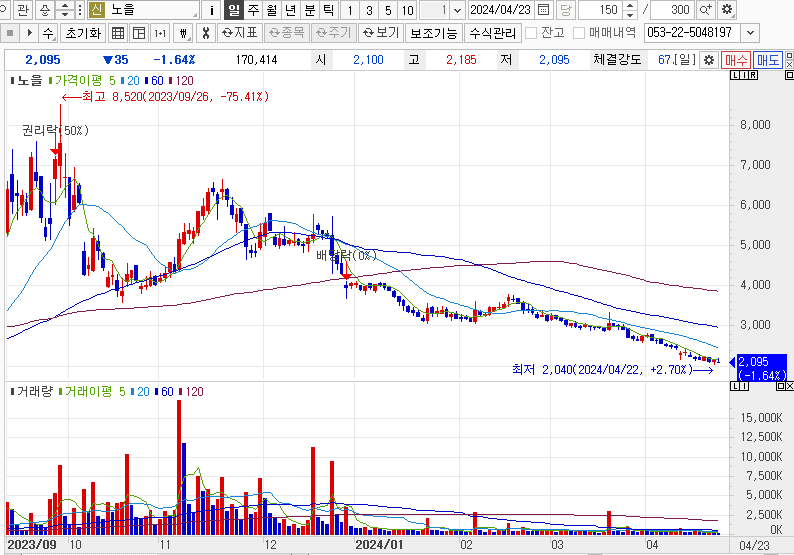Select the 주 (weekly) period tab

point(253,10)
